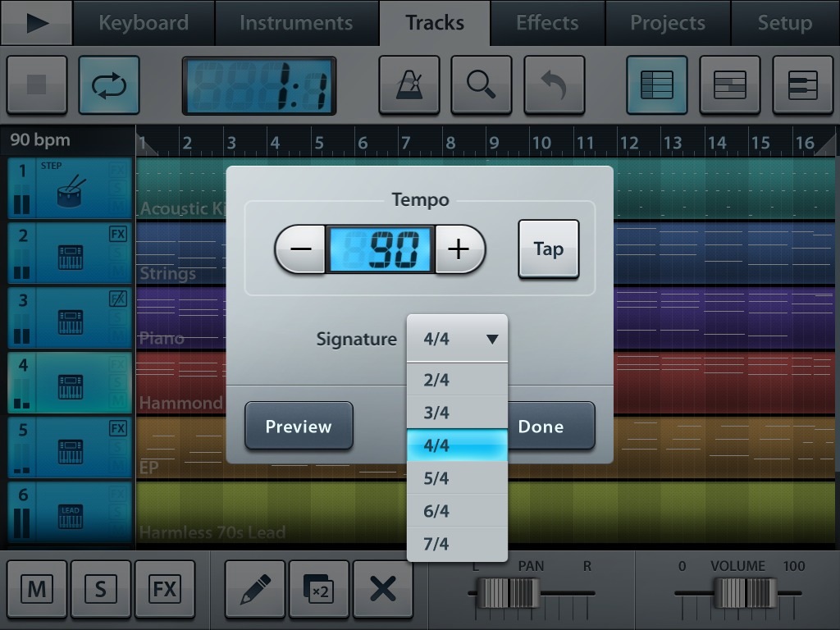The width and height of the screenshot is (840, 630).
Task: Click bar 5 on the timeline ruler
Action: pos(319,143)
